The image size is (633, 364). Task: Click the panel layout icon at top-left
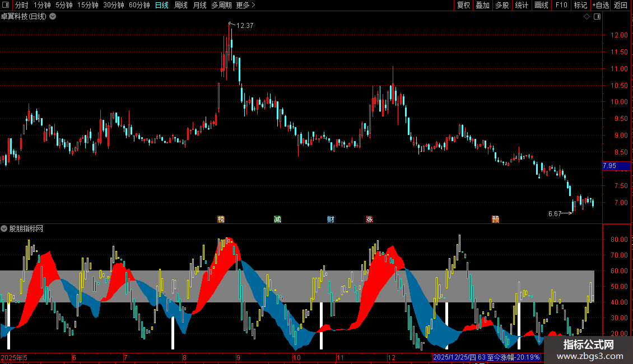(6, 5)
